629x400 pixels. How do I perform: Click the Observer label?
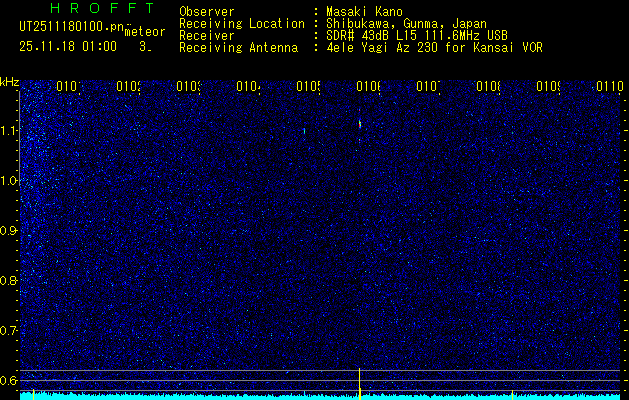(207, 12)
